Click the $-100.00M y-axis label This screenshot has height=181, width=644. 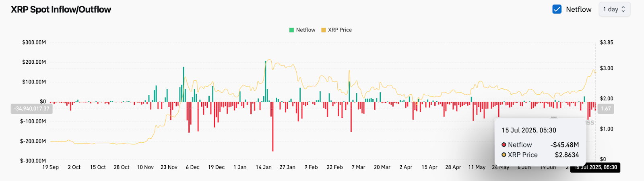[33, 121]
